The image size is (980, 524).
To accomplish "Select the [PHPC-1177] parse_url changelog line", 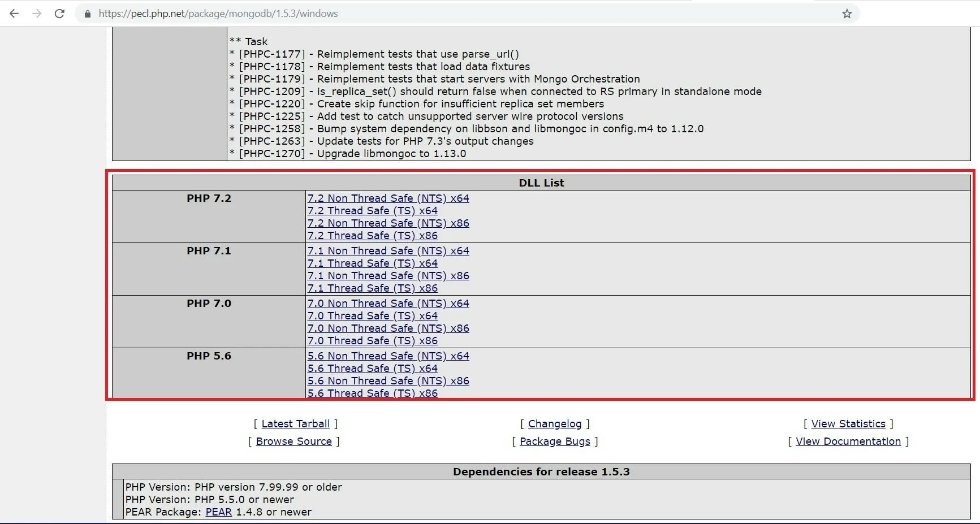I will click(374, 54).
